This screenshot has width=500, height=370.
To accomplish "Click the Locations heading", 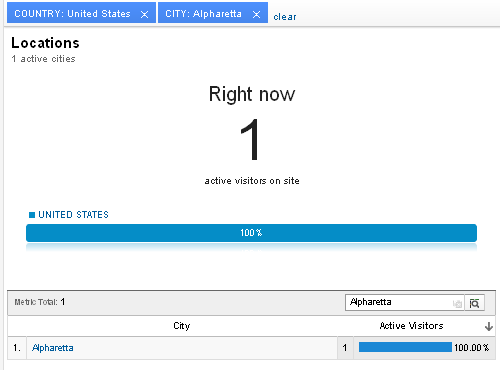I will click(x=45, y=43).
